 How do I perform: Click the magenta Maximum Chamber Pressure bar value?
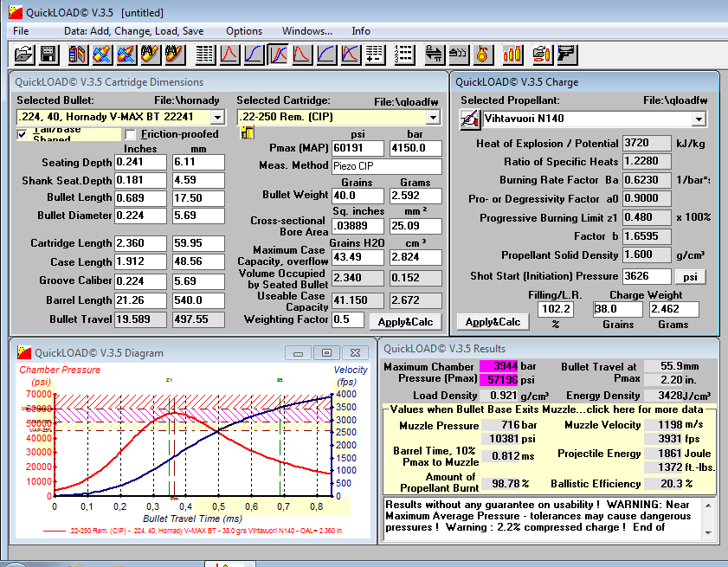point(500,367)
